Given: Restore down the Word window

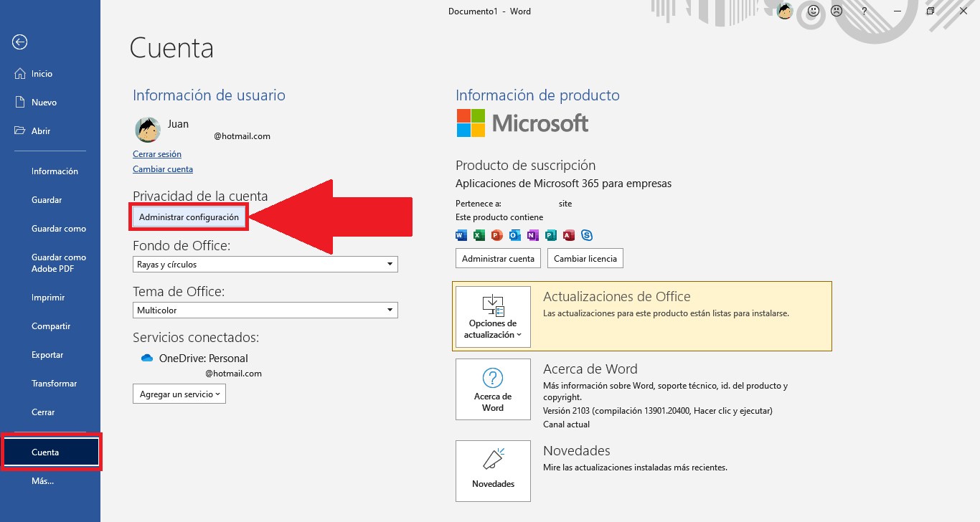Looking at the screenshot, I should pyautogui.click(x=930, y=11).
